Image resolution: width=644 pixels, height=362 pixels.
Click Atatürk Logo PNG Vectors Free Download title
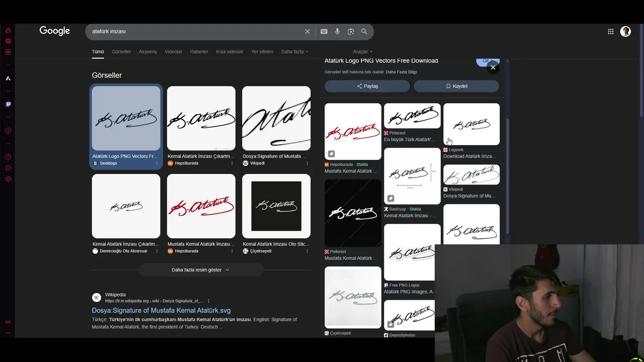(x=381, y=61)
